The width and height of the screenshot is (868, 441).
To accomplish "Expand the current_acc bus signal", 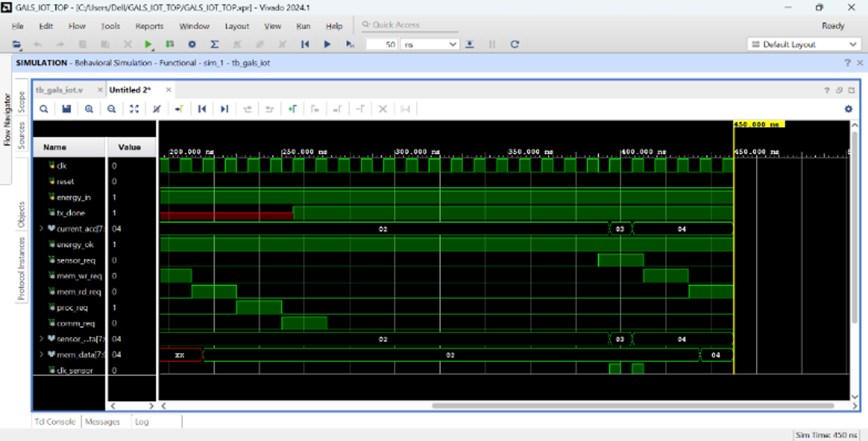I will click(41, 228).
